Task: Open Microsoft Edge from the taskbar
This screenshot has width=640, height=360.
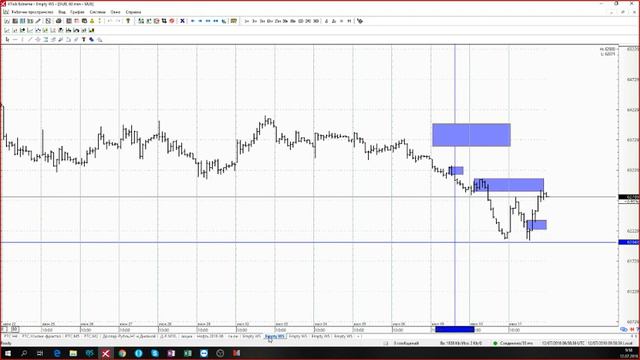Action: pyautogui.click(x=57, y=353)
